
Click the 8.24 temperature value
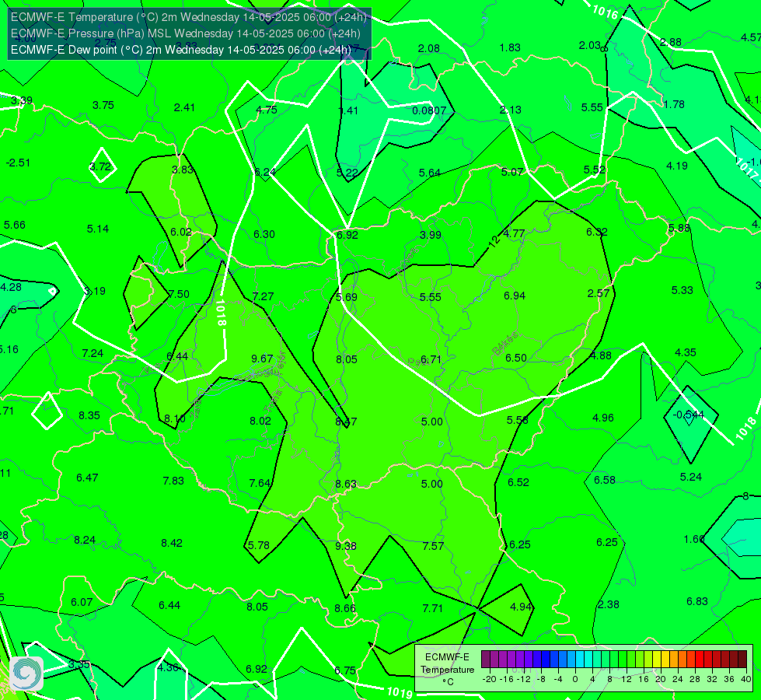tap(85, 541)
